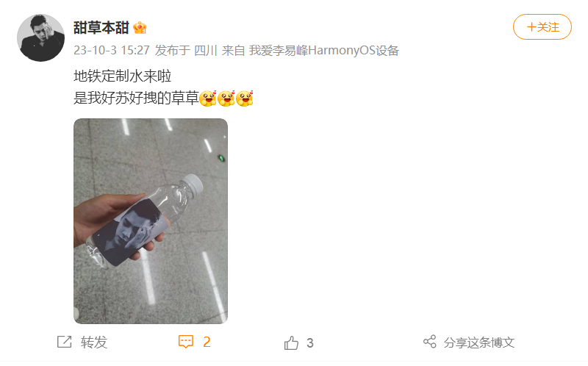Click the post text 地铁定制水来啦
Screen dimensions: 588x366
click(122, 76)
